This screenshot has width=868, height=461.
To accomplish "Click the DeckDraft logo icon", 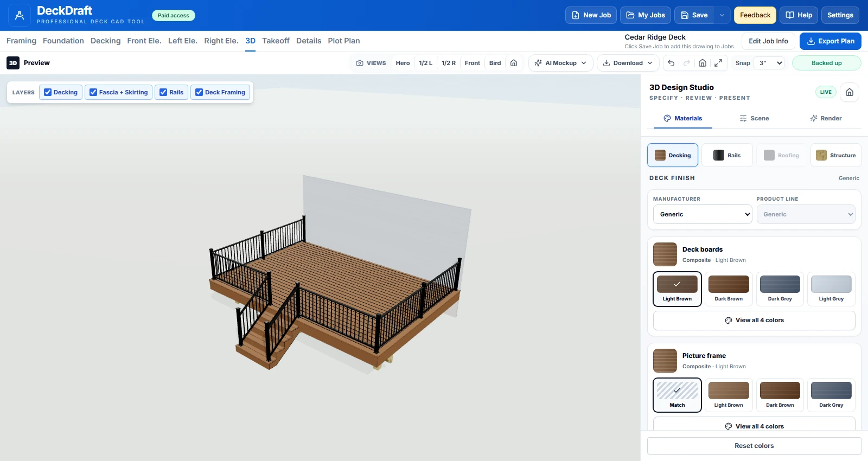I will (20, 15).
